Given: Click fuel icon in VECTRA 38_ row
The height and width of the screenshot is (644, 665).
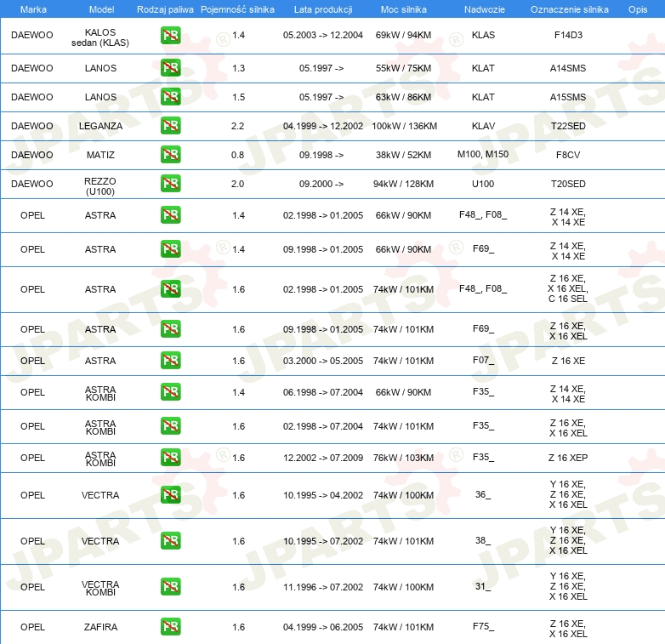Looking at the screenshot, I should coord(170,540).
